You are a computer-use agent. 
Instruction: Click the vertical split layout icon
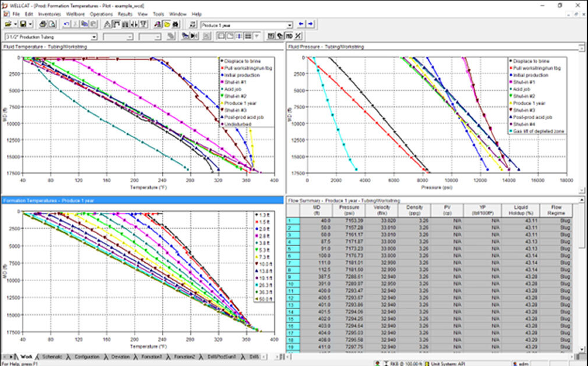coord(239,36)
